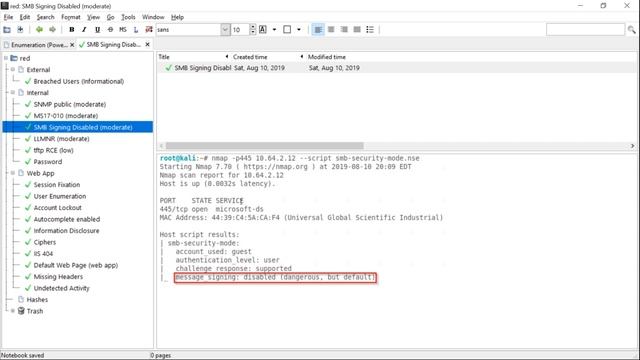Open the Format menu
The image size is (640, 360).
(71, 17)
